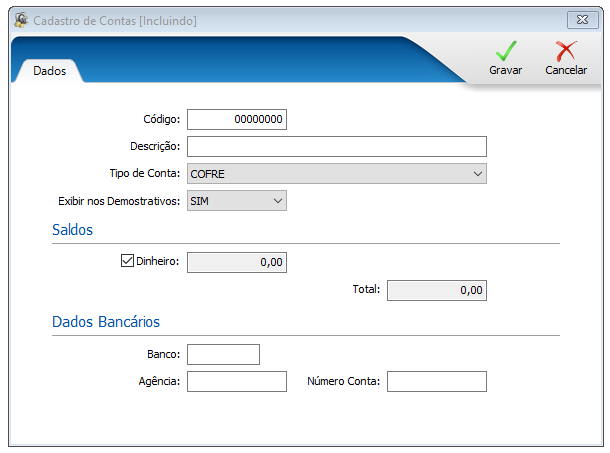Uncheck the Dinheiro checkbox
610x453 pixels.
coord(127,261)
